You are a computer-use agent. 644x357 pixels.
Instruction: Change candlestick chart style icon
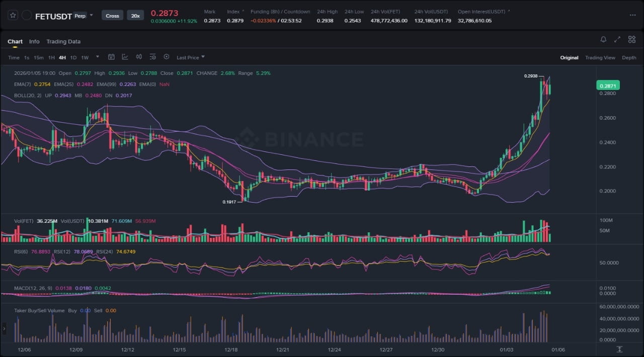(139, 57)
